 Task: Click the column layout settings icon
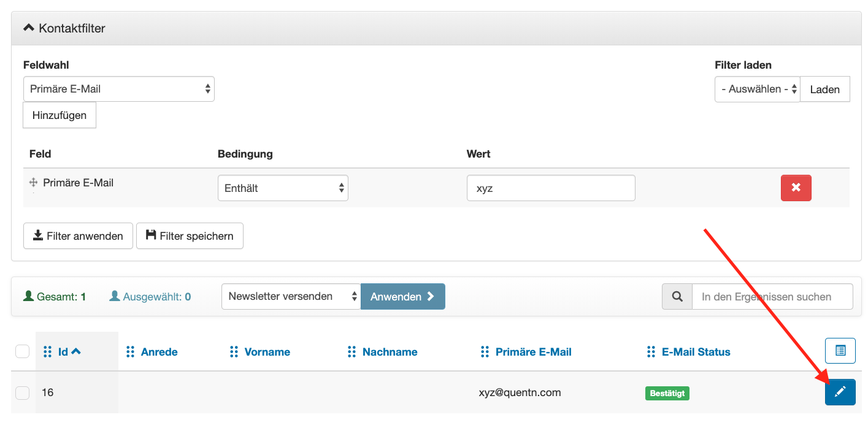(840, 351)
